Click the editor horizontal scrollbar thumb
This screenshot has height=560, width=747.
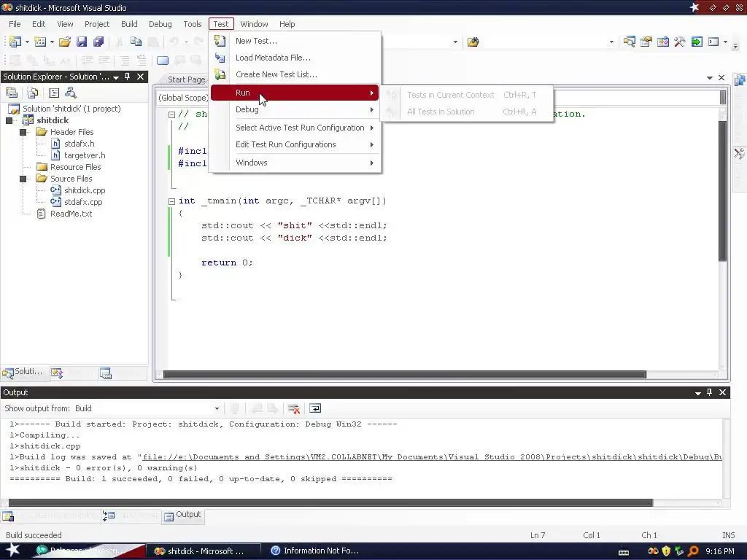[404, 375]
